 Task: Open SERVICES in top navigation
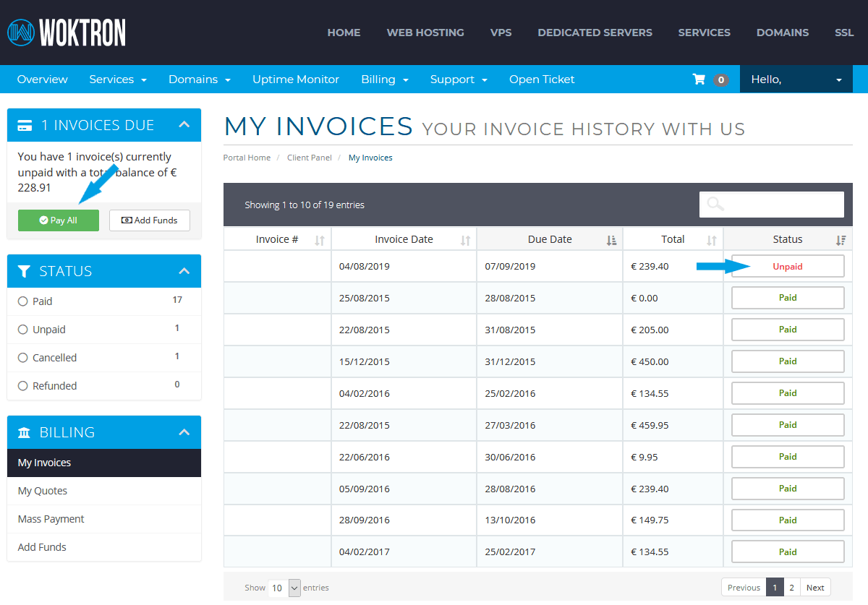[704, 33]
